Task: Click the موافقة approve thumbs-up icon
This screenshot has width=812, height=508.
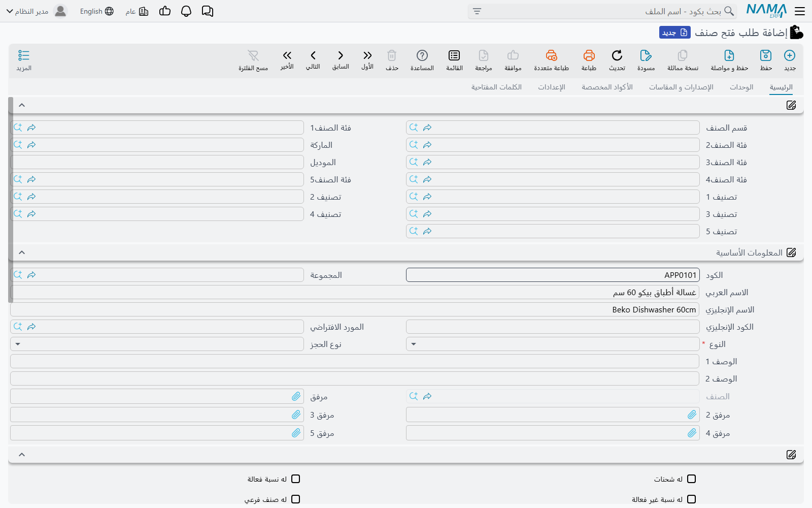Action: pos(513,55)
